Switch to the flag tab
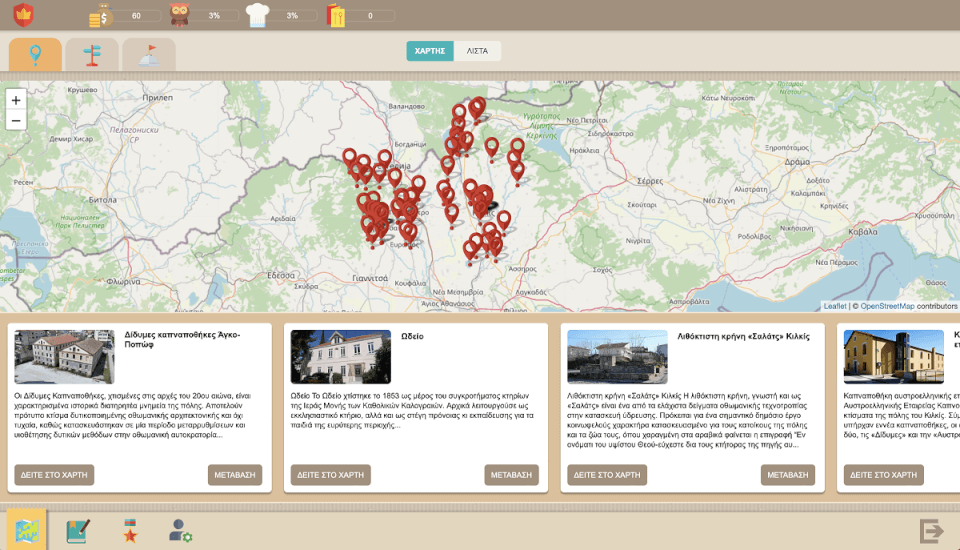 (149, 54)
